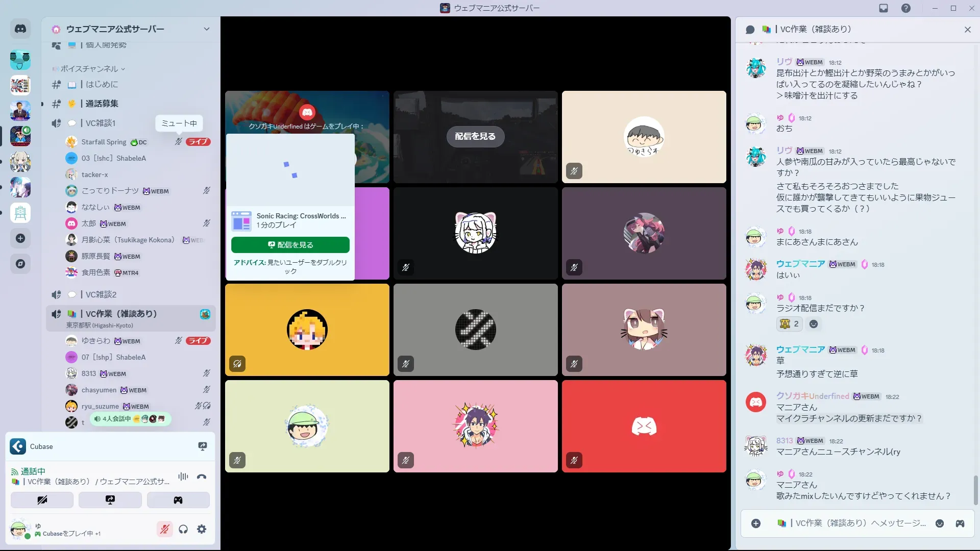980x551 pixels.
Task: Join the VC雑談2 voice channel
Action: point(101,294)
